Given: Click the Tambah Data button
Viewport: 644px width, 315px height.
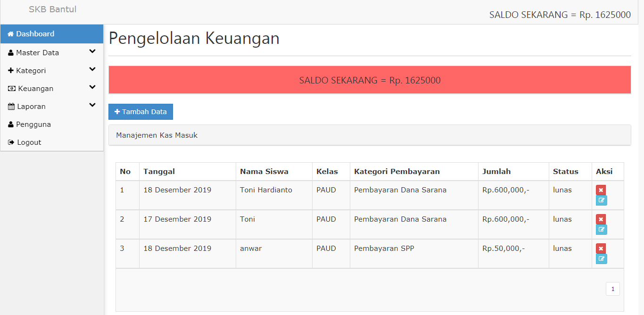Looking at the screenshot, I should click(140, 111).
